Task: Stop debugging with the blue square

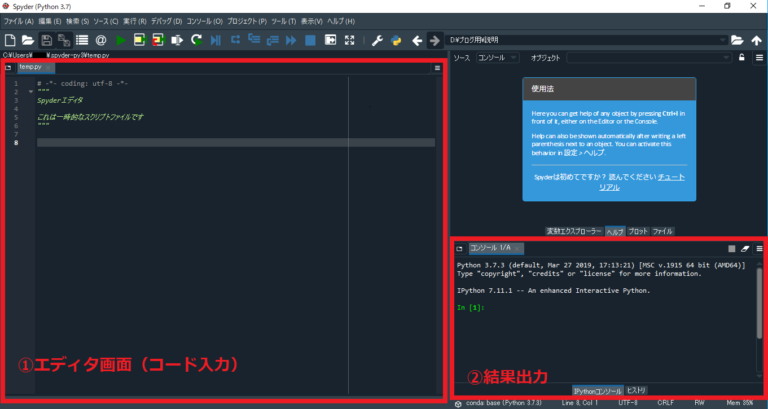Action: tap(310, 40)
